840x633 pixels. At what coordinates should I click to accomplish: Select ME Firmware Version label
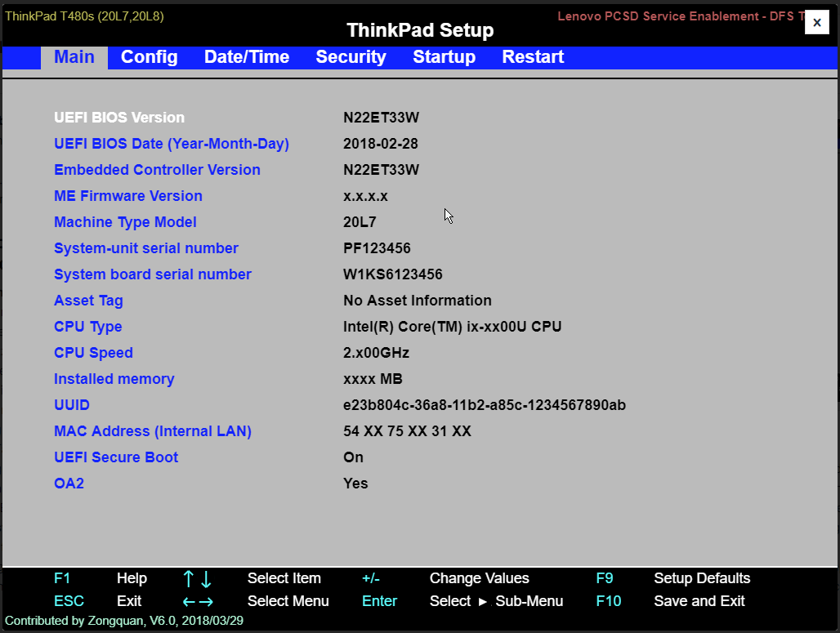pyautogui.click(x=128, y=196)
